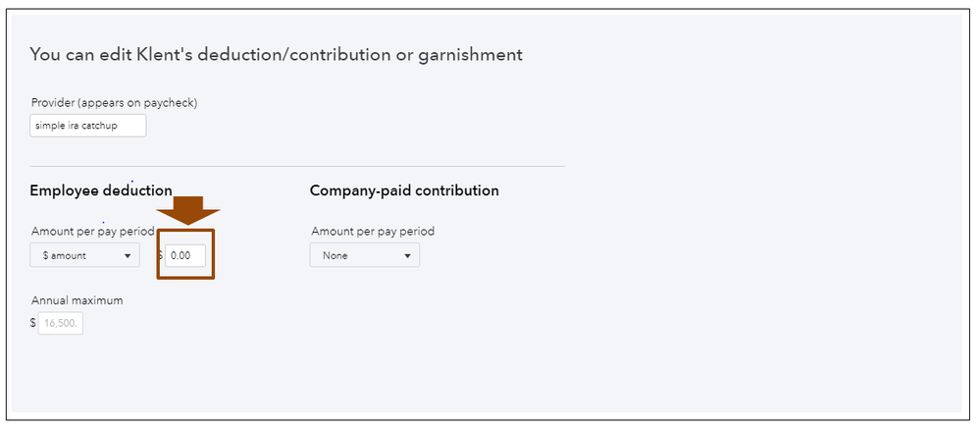Click the dollar sign beside the 0.00 field
The height and width of the screenshot is (429, 980).
tap(160, 255)
